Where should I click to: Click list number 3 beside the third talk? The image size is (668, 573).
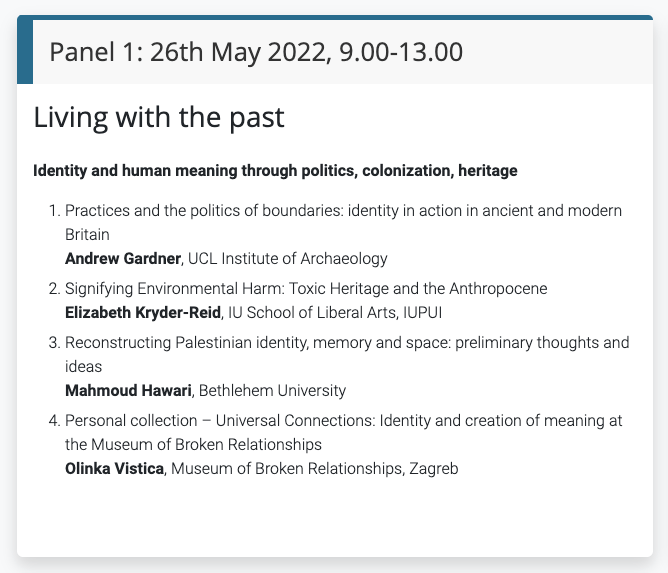[53, 342]
